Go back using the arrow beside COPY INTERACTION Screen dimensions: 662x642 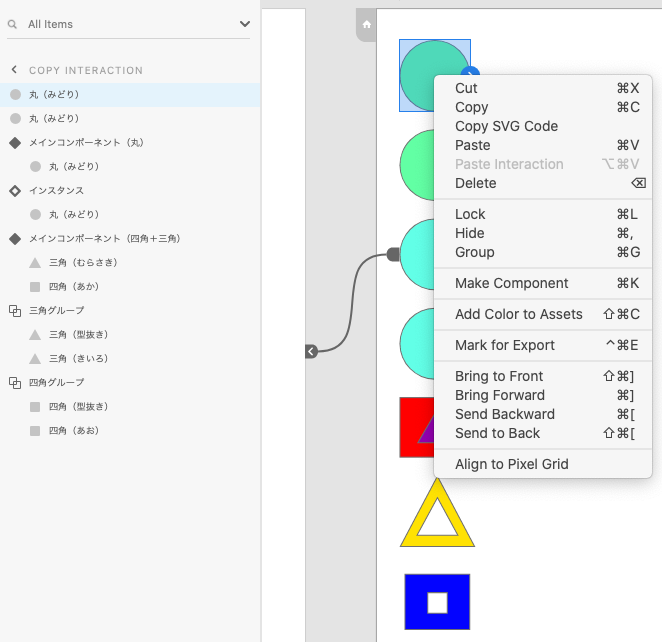click(14, 70)
